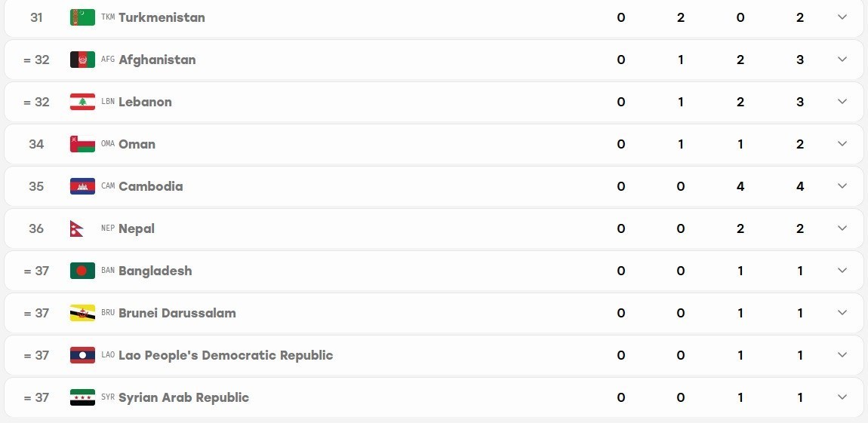The height and width of the screenshot is (423, 868).
Task: Click the Lao flag icon
Action: 82,355
